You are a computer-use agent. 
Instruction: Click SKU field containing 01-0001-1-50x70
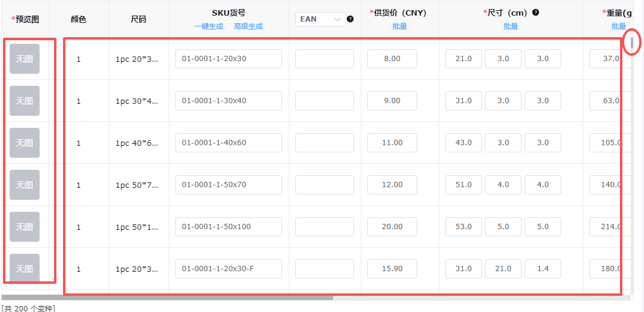(x=229, y=185)
